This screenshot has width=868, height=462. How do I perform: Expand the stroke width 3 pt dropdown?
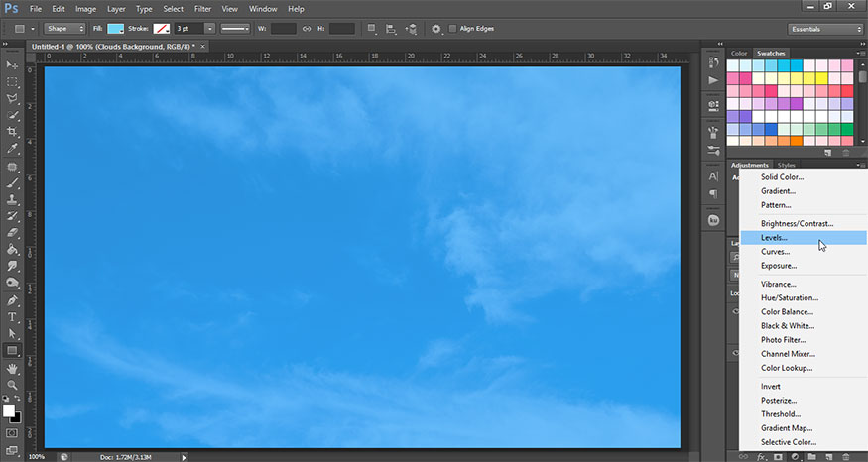209,29
